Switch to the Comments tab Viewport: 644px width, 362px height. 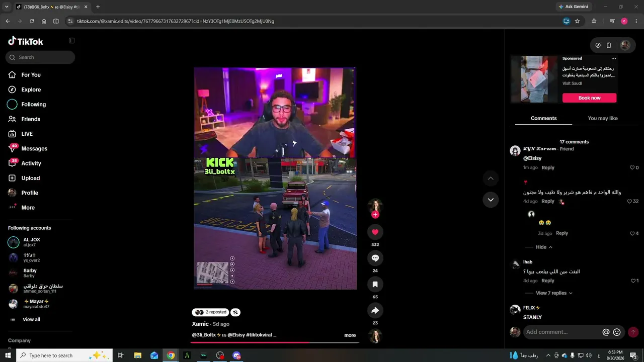tap(543, 119)
